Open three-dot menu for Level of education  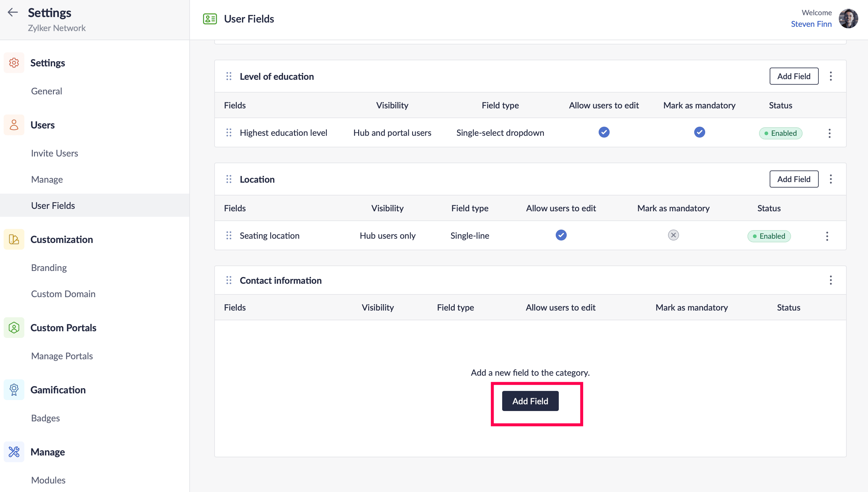[x=831, y=76]
